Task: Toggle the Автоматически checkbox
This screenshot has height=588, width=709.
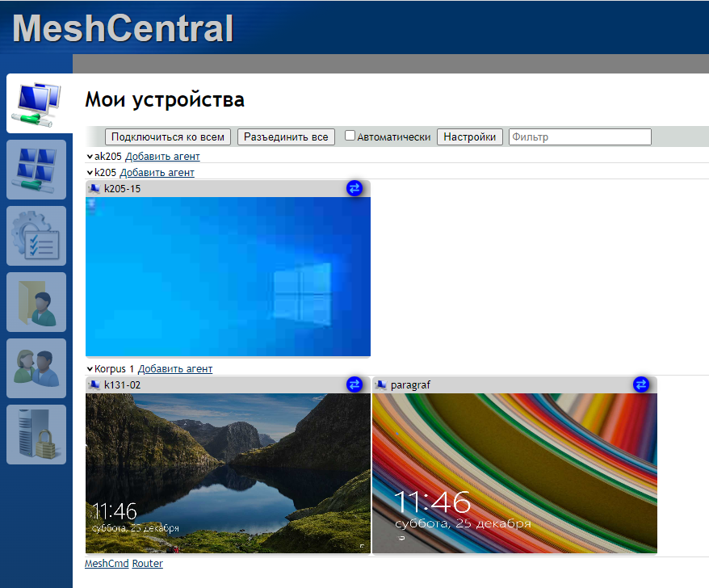Action: point(350,136)
